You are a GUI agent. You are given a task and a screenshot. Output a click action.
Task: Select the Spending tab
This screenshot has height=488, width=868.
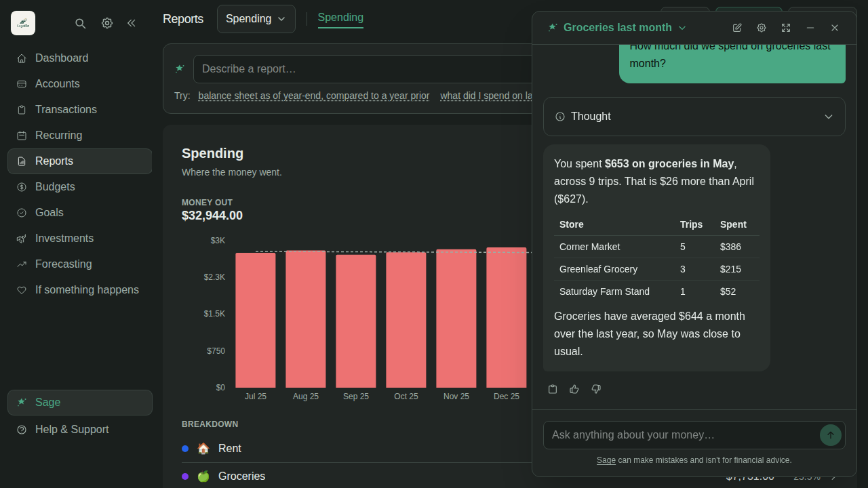point(340,18)
